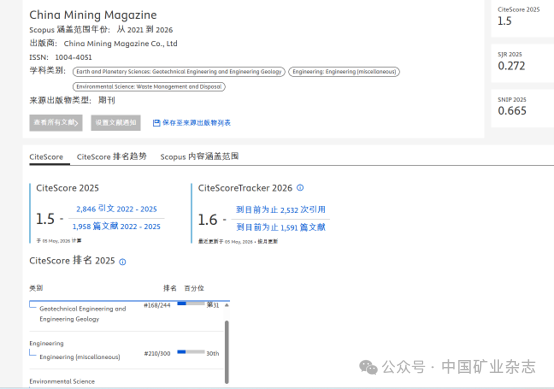
Task: Click the rank value #168/244
Action: 157,305
